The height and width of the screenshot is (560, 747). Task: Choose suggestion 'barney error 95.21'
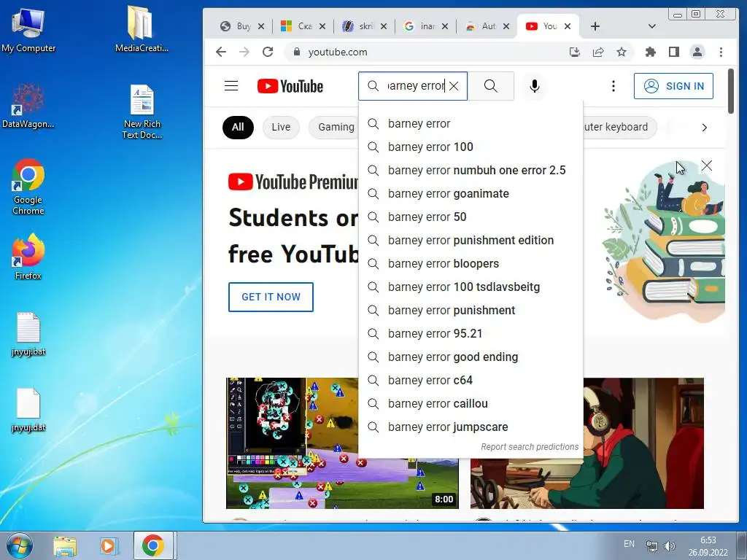471,334
